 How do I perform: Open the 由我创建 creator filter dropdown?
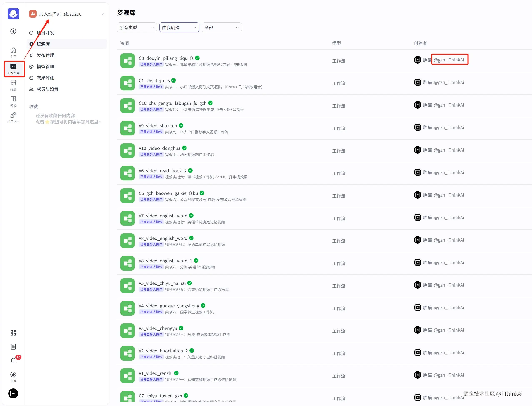point(179,28)
